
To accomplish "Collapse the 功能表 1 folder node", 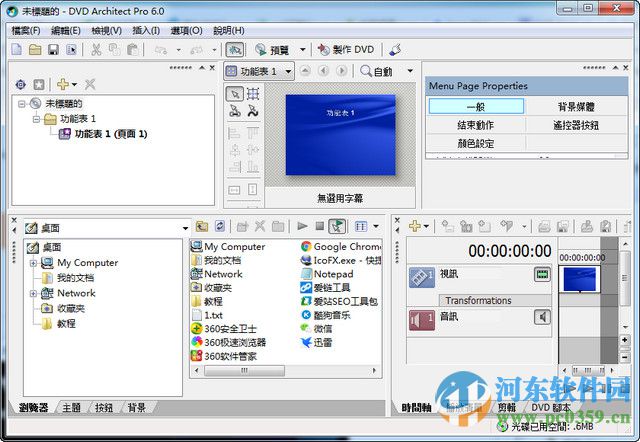I will coord(36,119).
